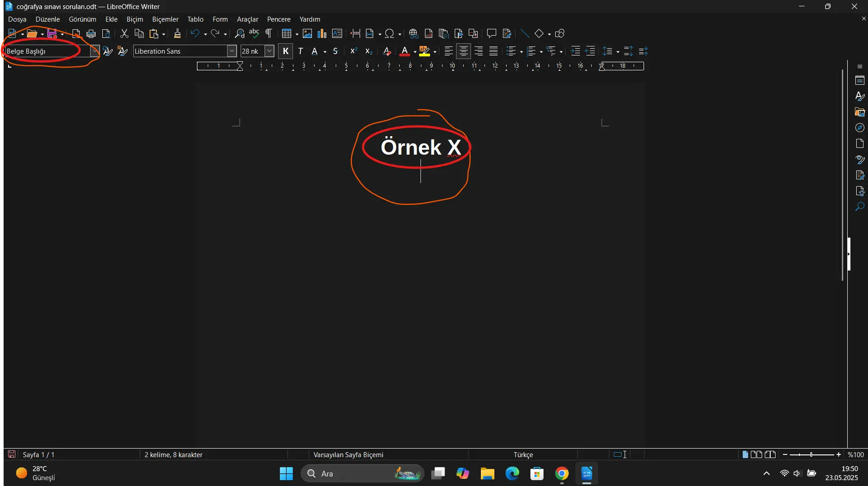This screenshot has width=868, height=486.
Task: Apply yellow character highlighting color
Action: click(x=425, y=51)
